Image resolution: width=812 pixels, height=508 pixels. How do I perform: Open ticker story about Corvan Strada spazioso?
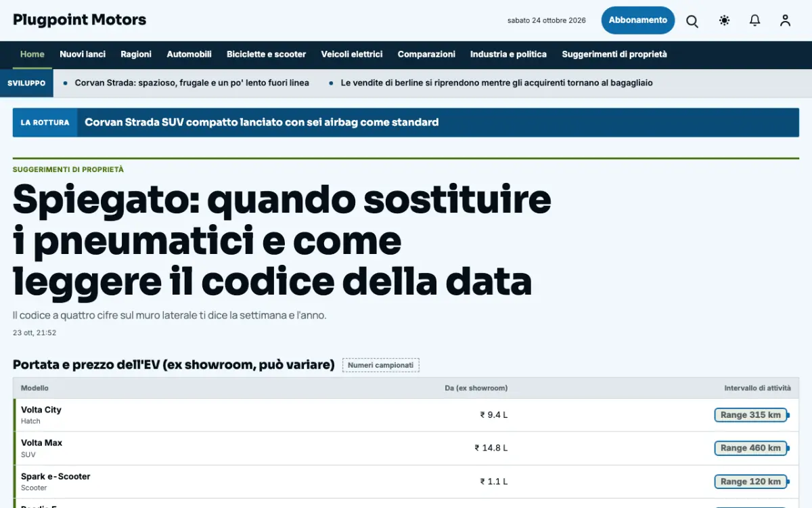pos(192,83)
